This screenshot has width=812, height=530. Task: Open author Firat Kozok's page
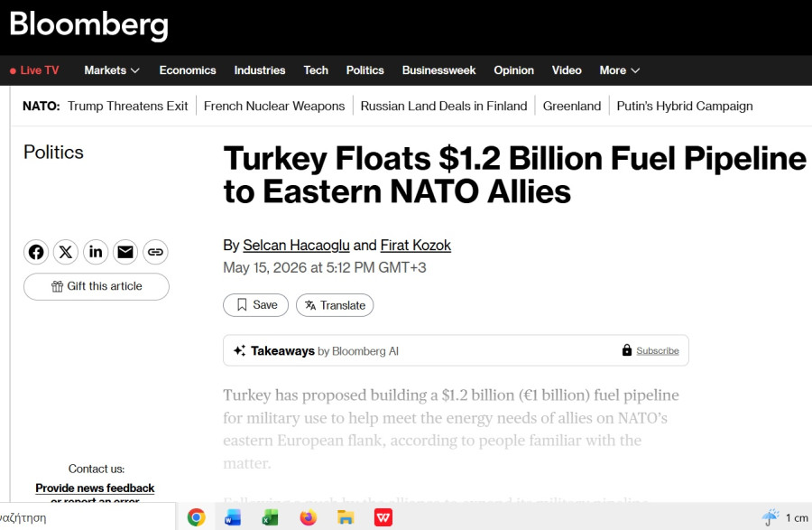pyautogui.click(x=416, y=245)
